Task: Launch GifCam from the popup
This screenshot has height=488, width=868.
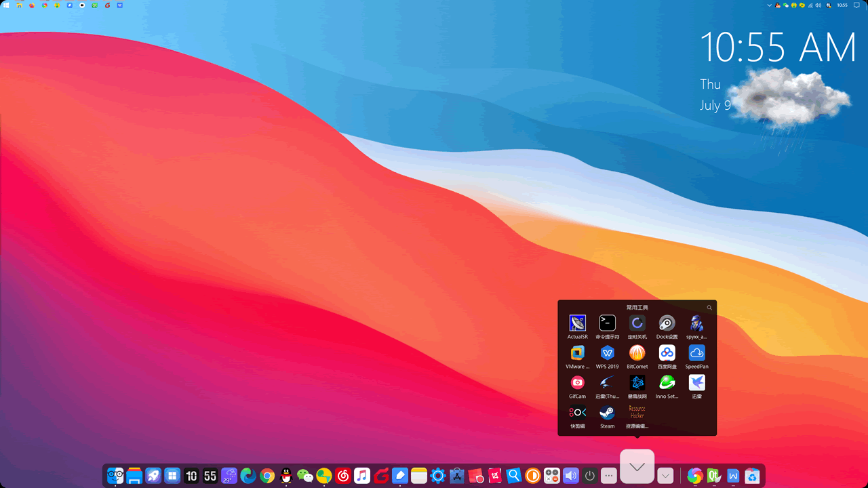Action: click(x=577, y=382)
